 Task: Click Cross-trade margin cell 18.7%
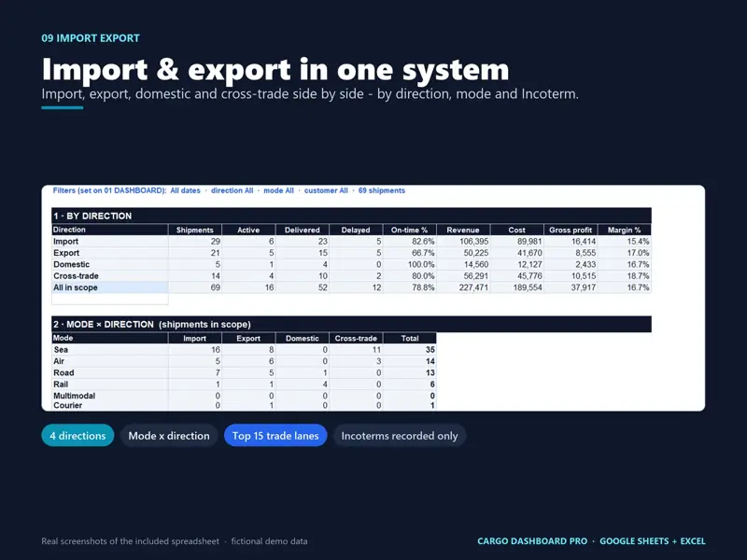coord(624,275)
